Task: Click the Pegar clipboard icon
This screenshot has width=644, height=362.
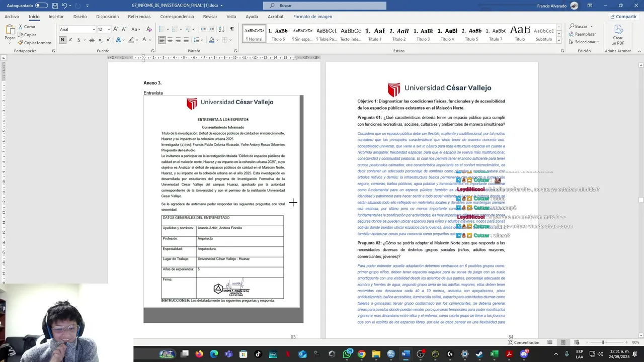Action: [10, 30]
